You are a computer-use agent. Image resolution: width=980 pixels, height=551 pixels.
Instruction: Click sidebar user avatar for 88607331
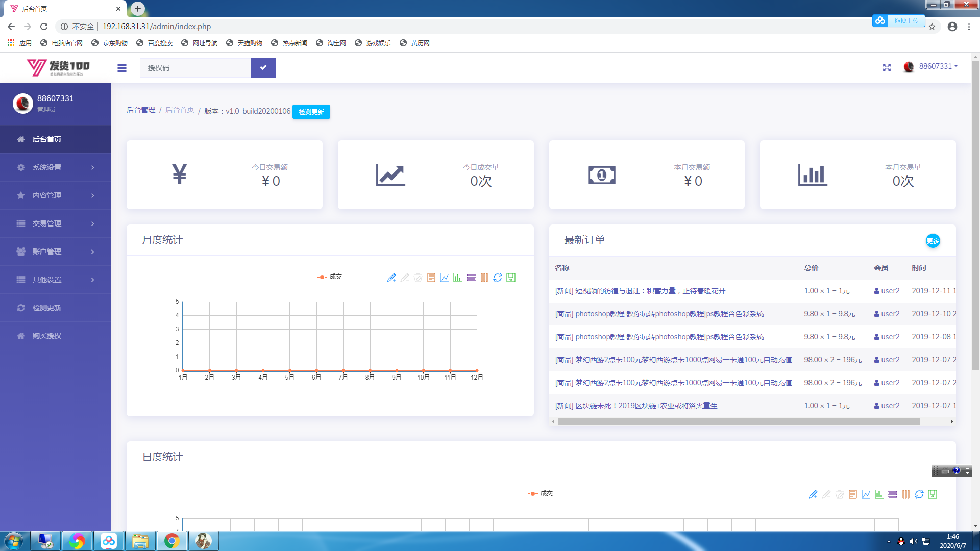point(22,104)
